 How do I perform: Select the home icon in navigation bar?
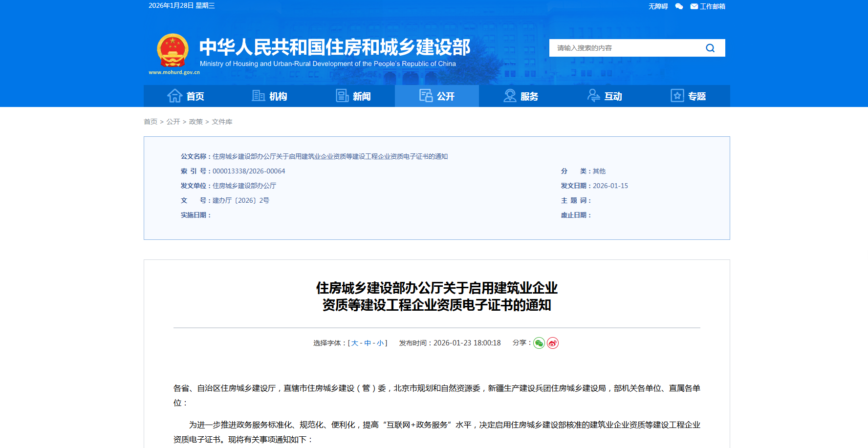tap(174, 96)
